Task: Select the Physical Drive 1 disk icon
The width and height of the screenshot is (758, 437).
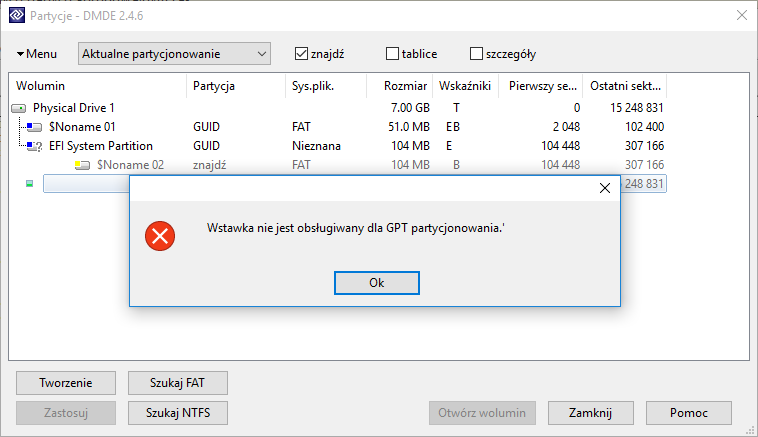Action: pyautogui.click(x=18, y=108)
